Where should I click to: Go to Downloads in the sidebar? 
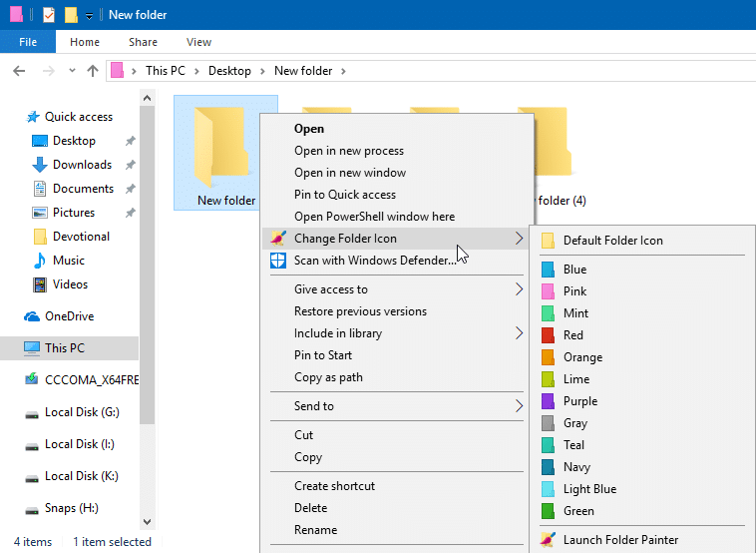(x=72, y=165)
